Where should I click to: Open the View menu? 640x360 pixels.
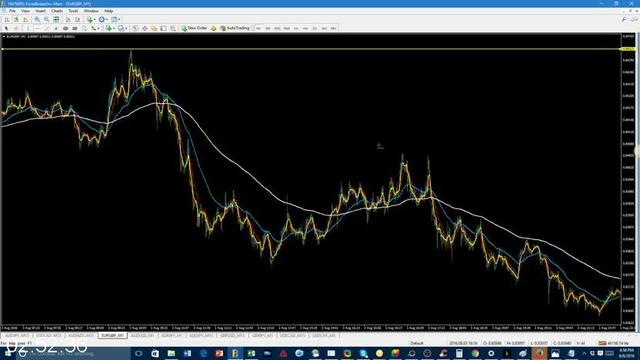pyautogui.click(x=25, y=11)
